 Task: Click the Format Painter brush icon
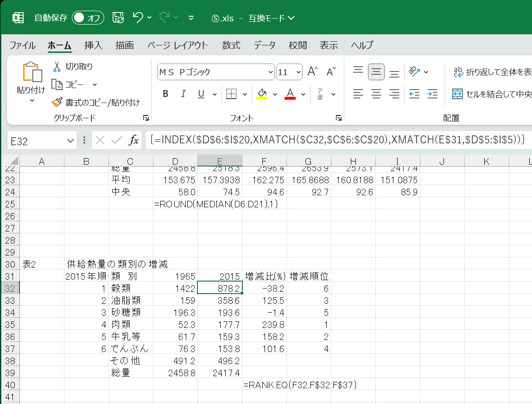click(x=57, y=103)
